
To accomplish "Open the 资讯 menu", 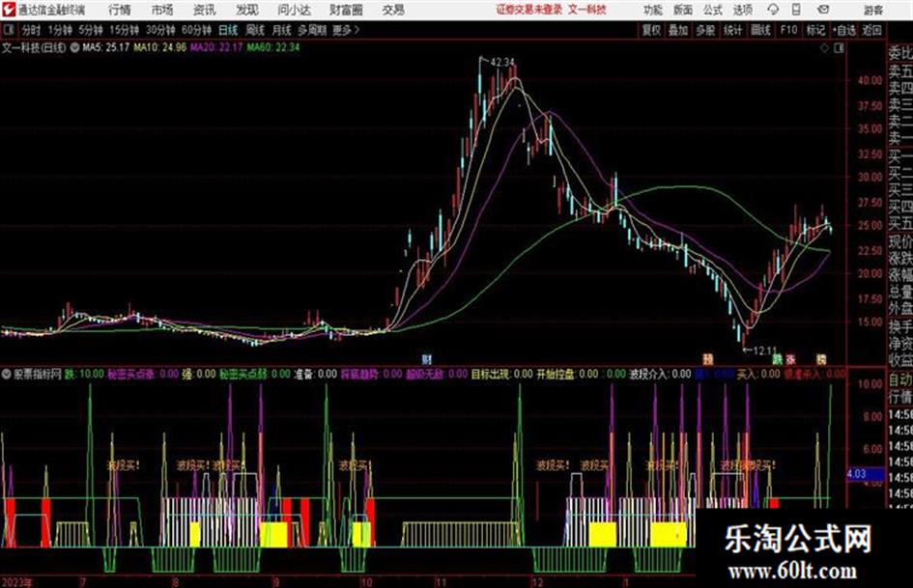I will pos(205,10).
